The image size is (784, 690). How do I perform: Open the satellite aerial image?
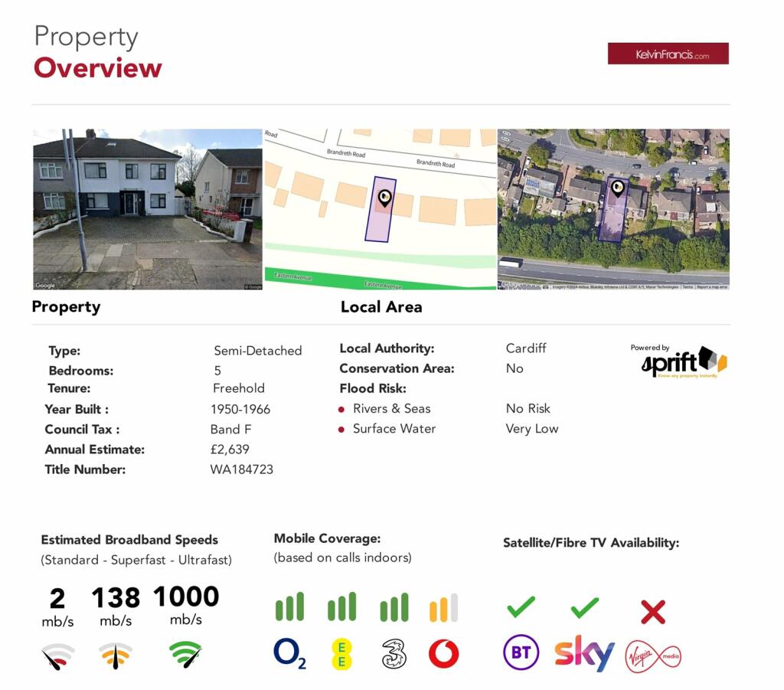click(x=613, y=209)
